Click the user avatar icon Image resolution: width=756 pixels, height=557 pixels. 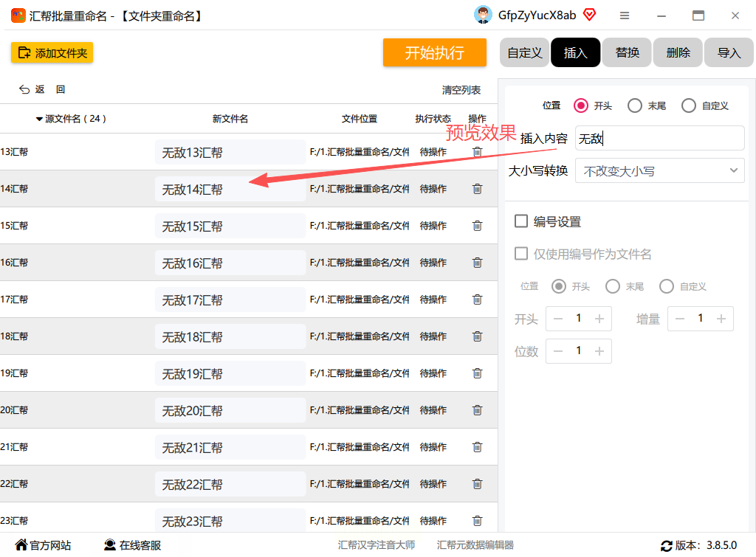(x=483, y=15)
